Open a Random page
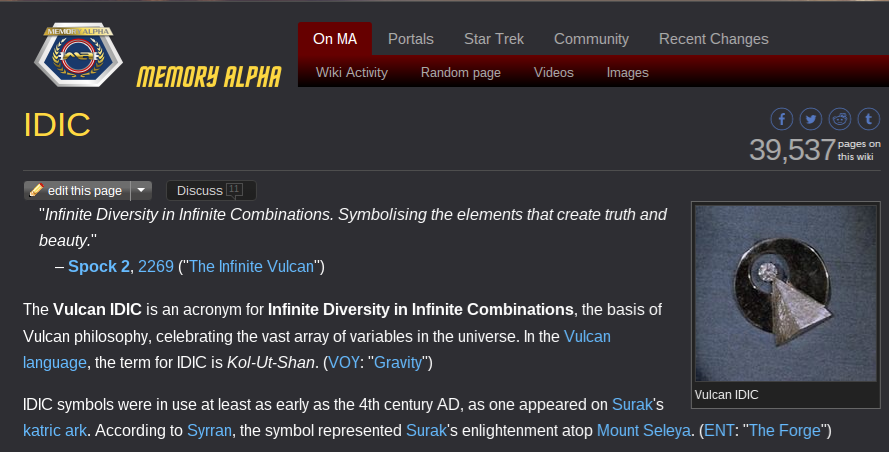889x452 pixels. click(x=460, y=73)
